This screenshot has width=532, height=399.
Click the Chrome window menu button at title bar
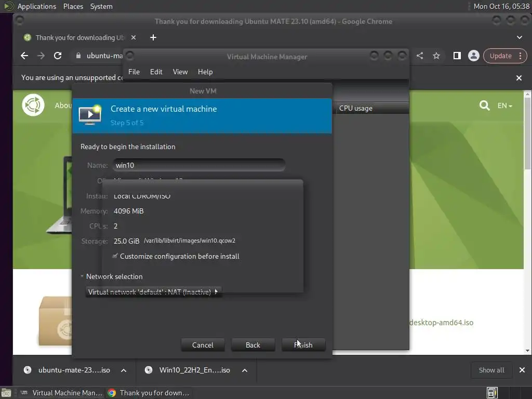pos(20,21)
